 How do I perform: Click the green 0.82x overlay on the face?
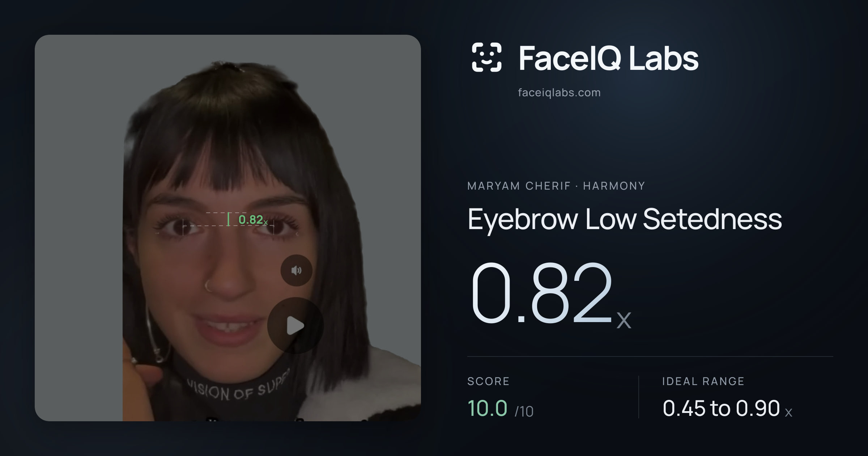pyautogui.click(x=253, y=220)
